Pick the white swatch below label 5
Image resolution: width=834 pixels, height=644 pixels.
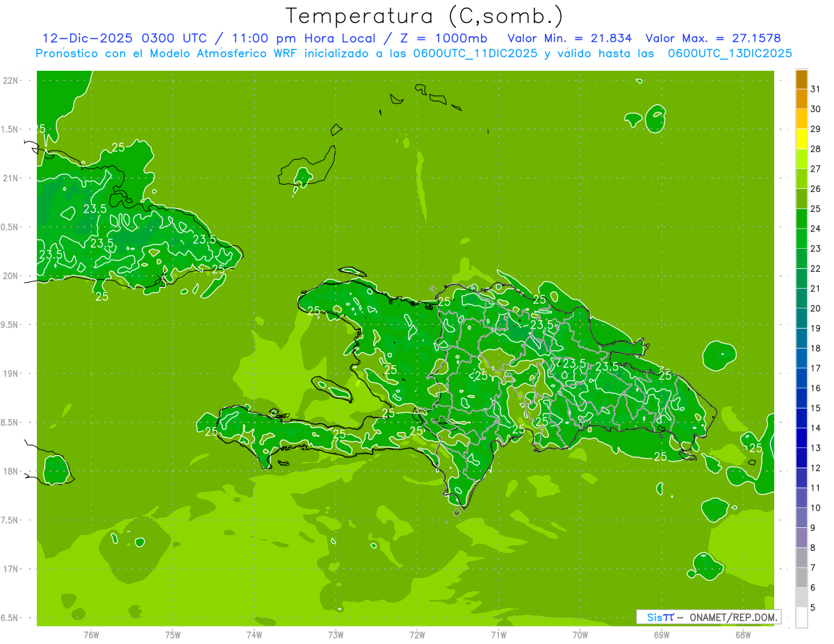coord(801,618)
